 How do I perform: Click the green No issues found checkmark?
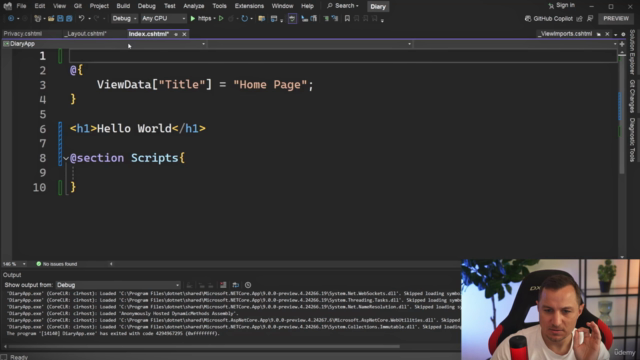[39, 264]
